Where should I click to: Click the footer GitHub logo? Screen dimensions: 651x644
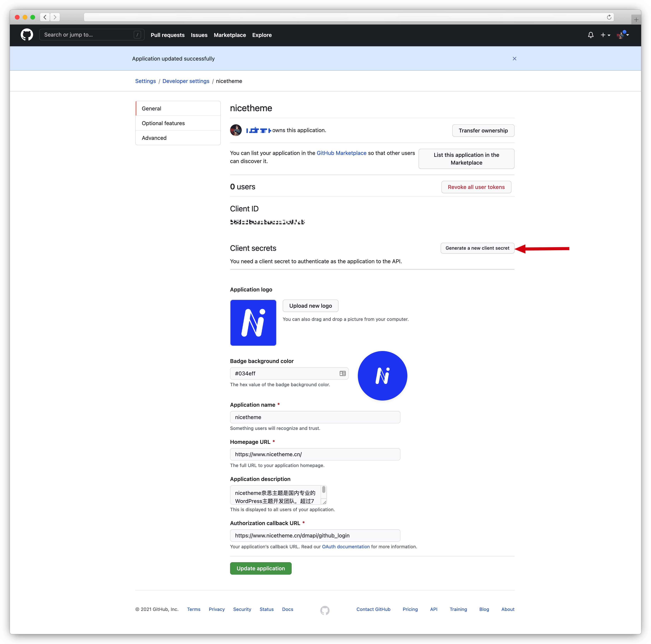[325, 610]
